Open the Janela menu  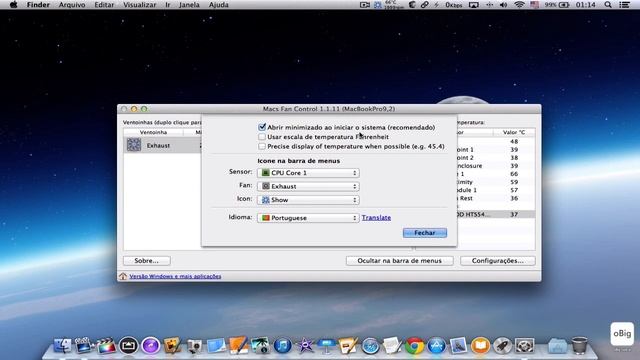click(189, 5)
